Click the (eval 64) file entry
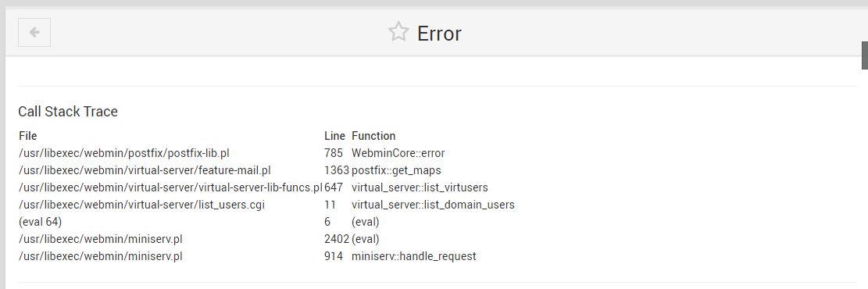This screenshot has width=868, height=289. tap(40, 222)
